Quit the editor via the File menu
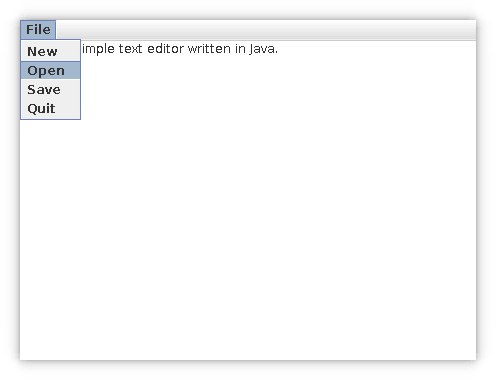 (50, 108)
